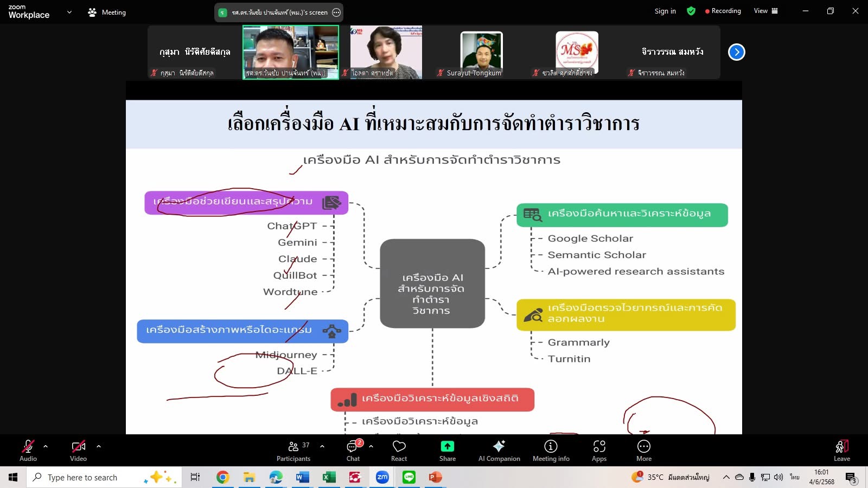Image resolution: width=868 pixels, height=488 pixels.
Task: Unmute the microphone with Audio button
Action: pos(28,450)
